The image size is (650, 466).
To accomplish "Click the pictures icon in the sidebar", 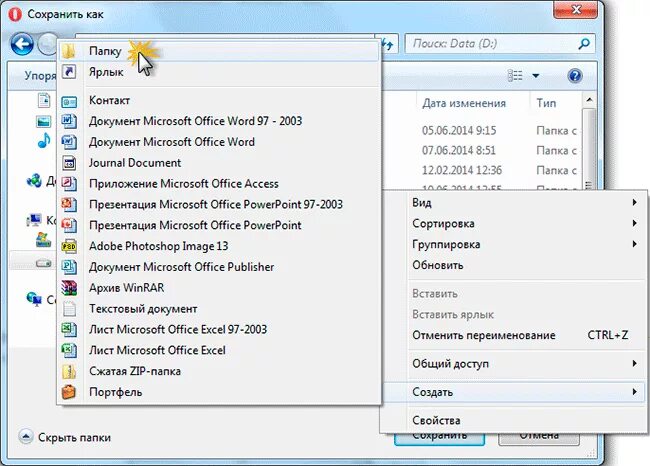I will pyautogui.click(x=44, y=121).
